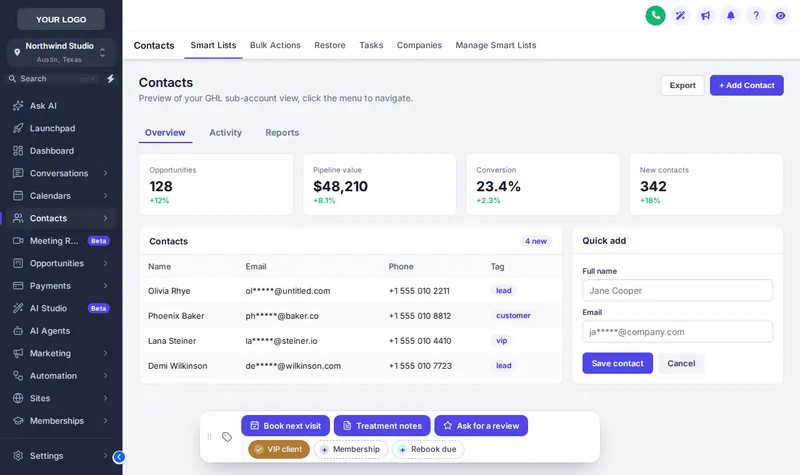Click the Dashboard grid icon
The image size is (800, 475).
[x=18, y=151]
